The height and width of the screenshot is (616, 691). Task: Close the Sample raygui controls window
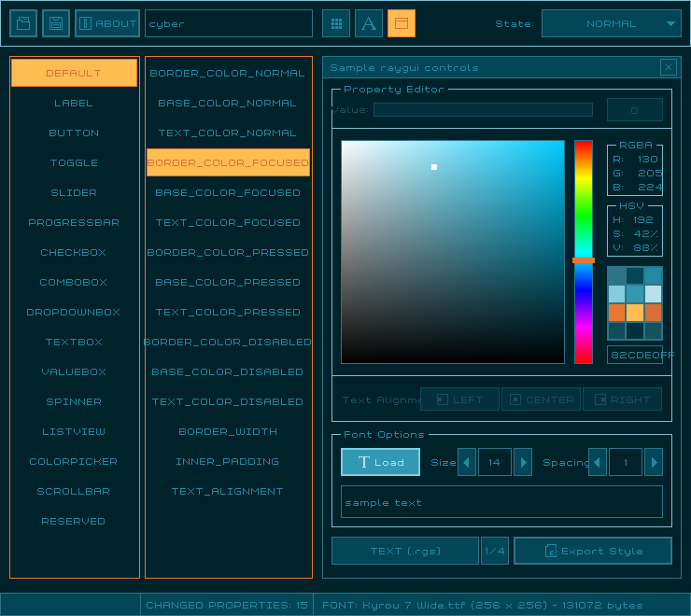668,67
